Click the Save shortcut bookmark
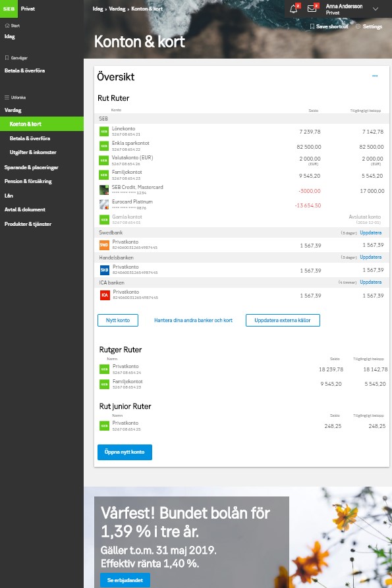392x588 pixels. click(x=329, y=26)
